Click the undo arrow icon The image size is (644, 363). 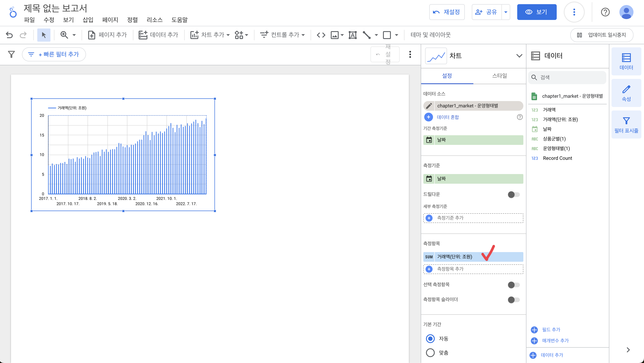[x=9, y=35]
